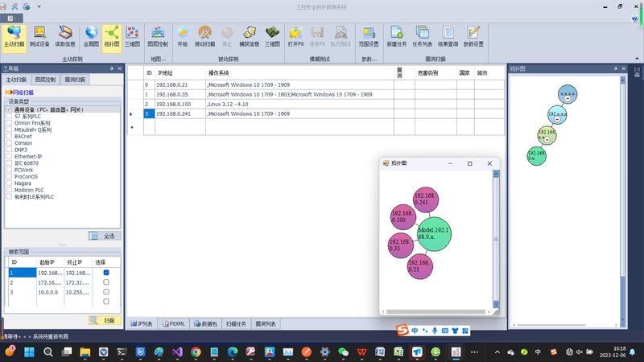The image size is (644, 362).
Task: Sort by the 操作系统 column header
Action: click(299, 73)
